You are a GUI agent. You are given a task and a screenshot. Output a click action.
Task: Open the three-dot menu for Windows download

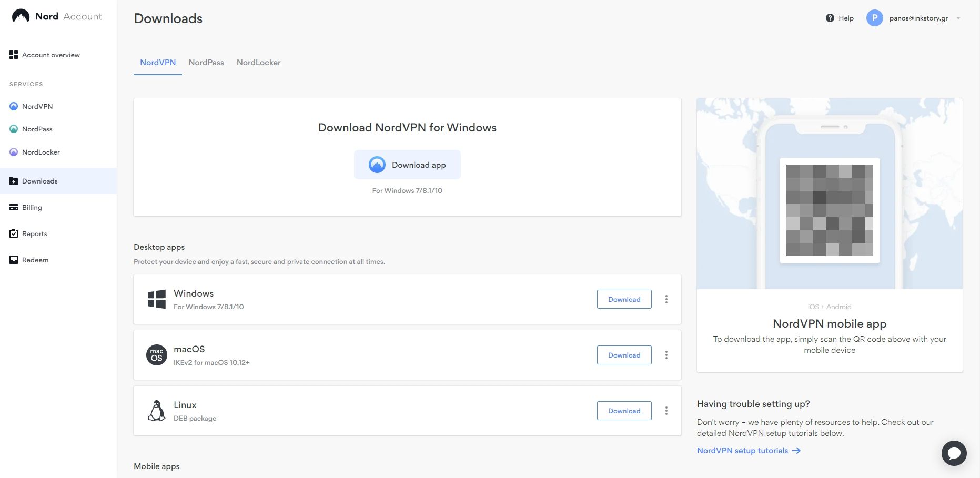(x=666, y=299)
